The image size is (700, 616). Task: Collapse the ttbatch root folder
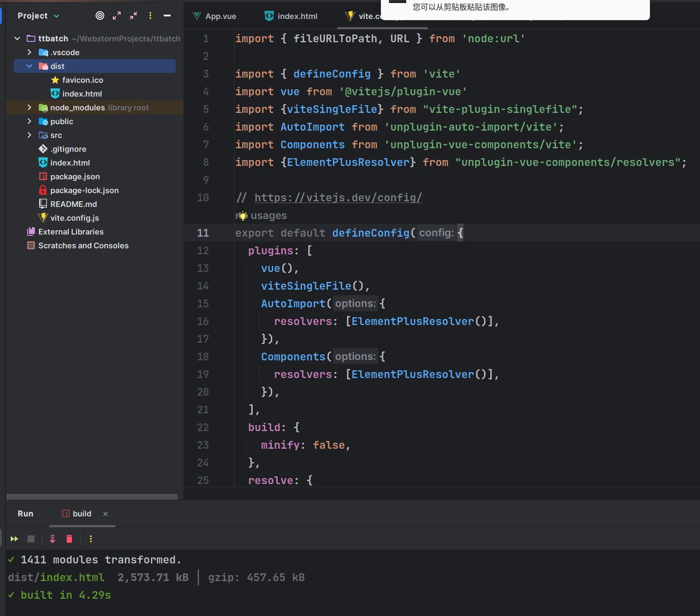coord(17,38)
